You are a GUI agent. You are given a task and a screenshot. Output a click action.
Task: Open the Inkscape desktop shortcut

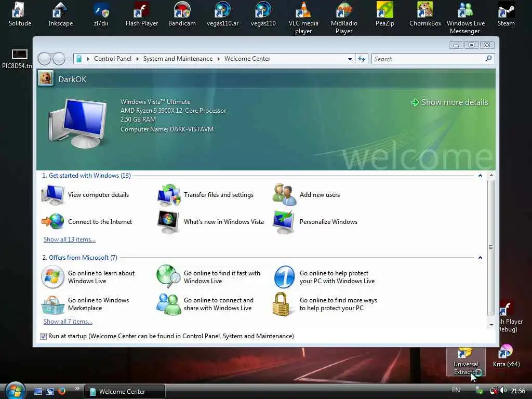coord(60,14)
